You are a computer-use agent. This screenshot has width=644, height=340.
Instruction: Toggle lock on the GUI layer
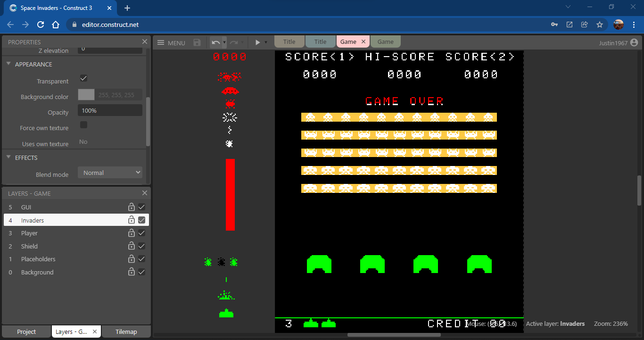click(x=132, y=207)
